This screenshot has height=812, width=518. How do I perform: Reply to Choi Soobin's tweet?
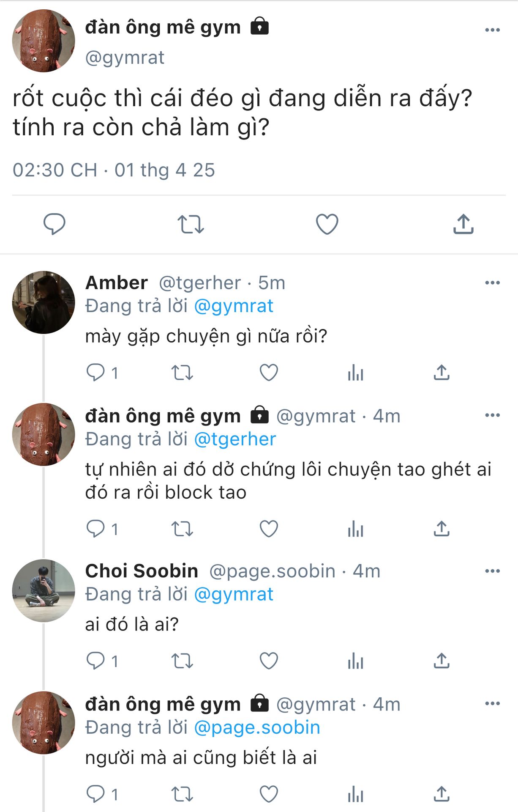coord(95,661)
